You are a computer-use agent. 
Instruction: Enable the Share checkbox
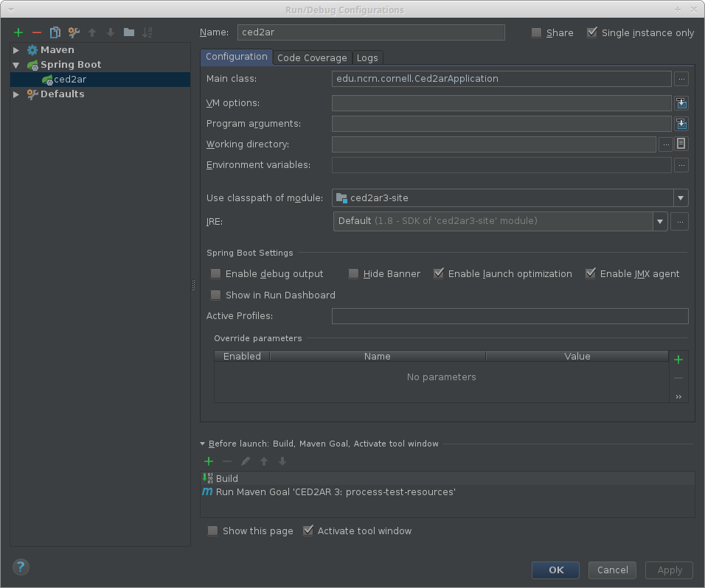coord(536,33)
